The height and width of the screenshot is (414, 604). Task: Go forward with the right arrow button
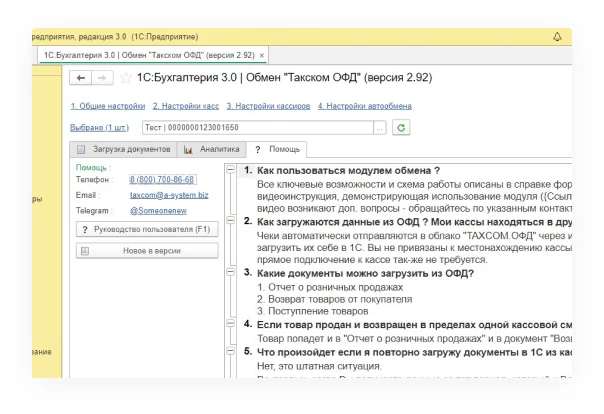tap(102, 78)
